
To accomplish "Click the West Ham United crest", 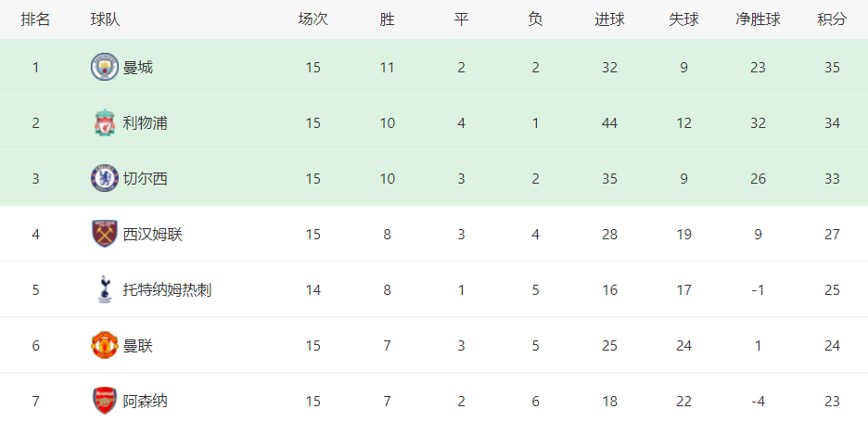I will click(x=105, y=234).
